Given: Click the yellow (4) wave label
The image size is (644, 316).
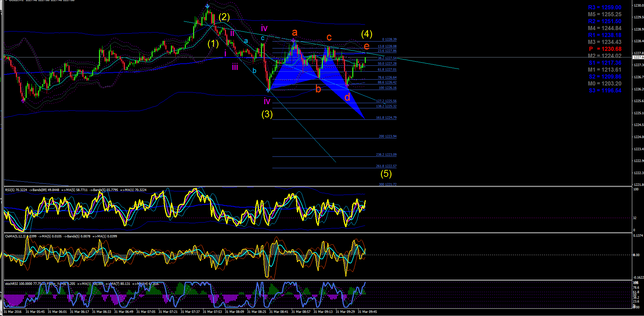Looking at the screenshot, I should [x=367, y=34].
